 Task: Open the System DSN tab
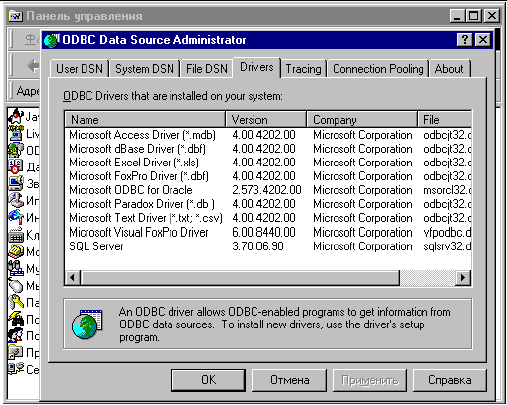145,69
